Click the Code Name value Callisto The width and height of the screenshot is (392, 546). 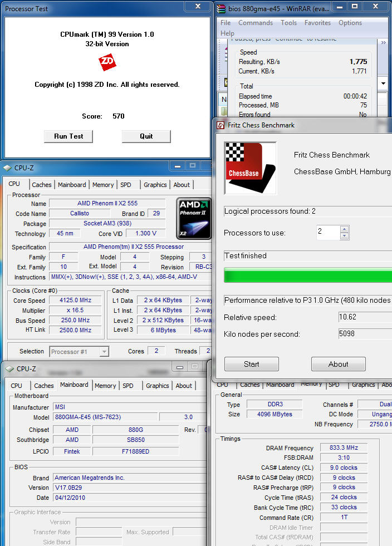(x=80, y=214)
